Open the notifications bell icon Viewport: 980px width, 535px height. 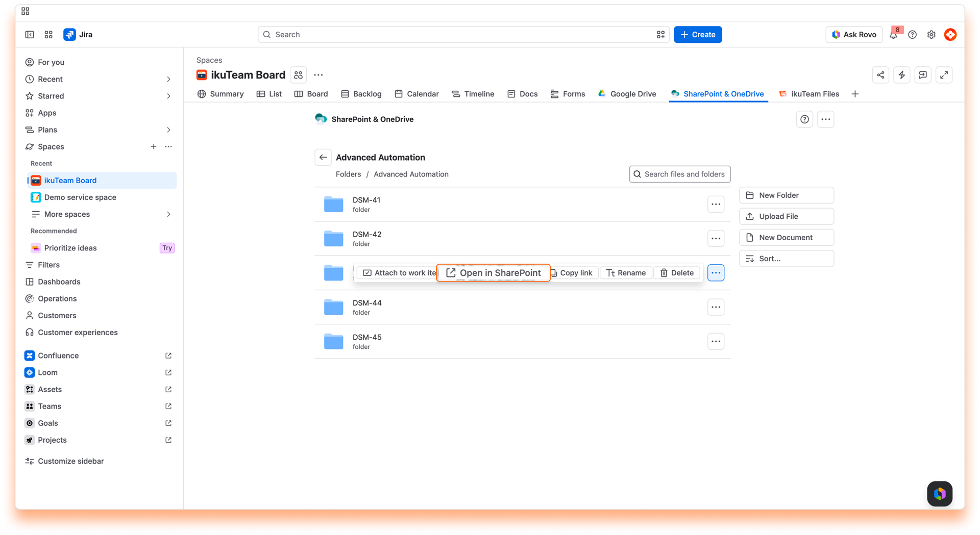[x=893, y=35]
